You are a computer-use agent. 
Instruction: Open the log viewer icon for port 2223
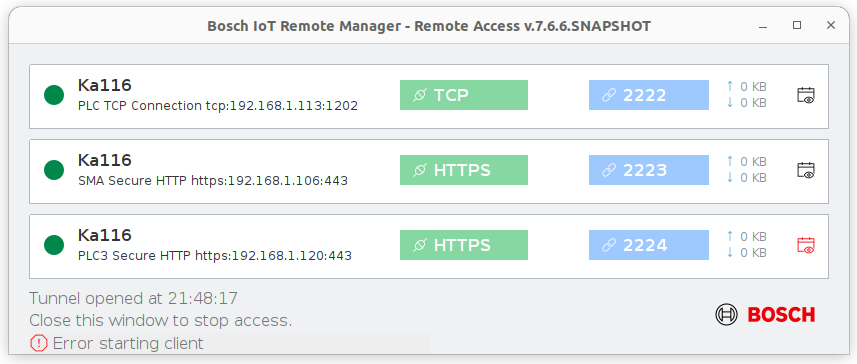click(806, 170)
